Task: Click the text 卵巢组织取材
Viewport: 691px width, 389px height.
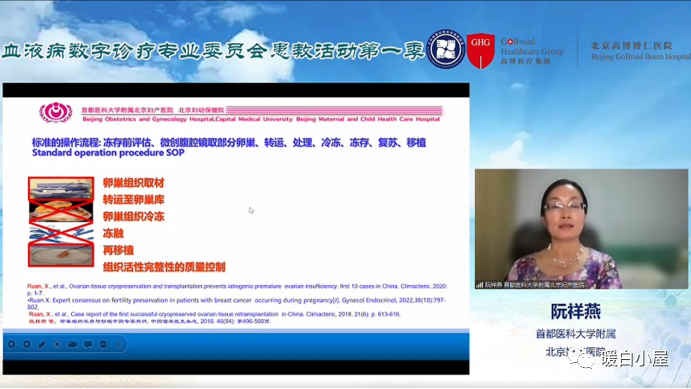Action: [134, 183]
